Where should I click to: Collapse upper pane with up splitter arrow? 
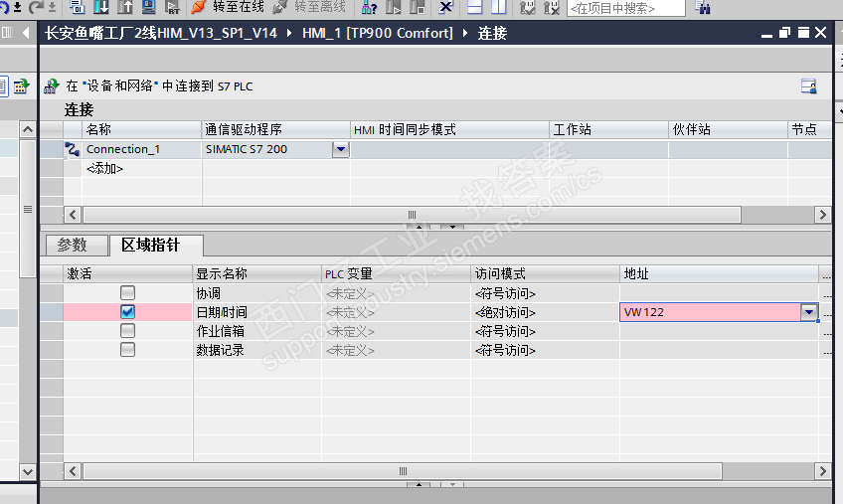point(419,227)
